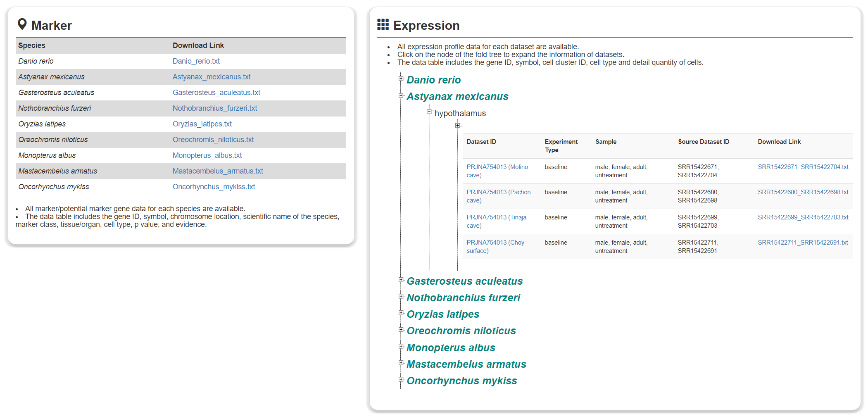
Task: Expand the Oncorhynchus mykiss tree node
Action: [x=401, y=379]
